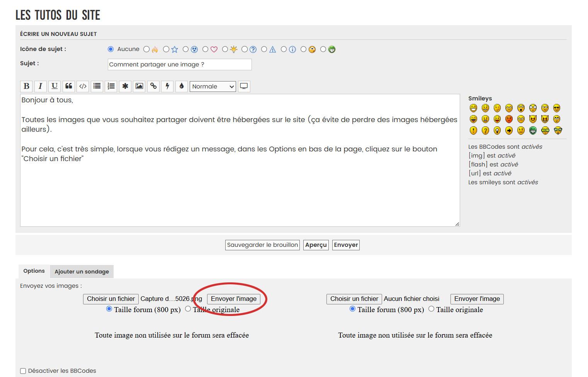Insert a bulleted list from the toolbar
The image size is (588, 377).
pyautogui.click(x=97, y=86)
